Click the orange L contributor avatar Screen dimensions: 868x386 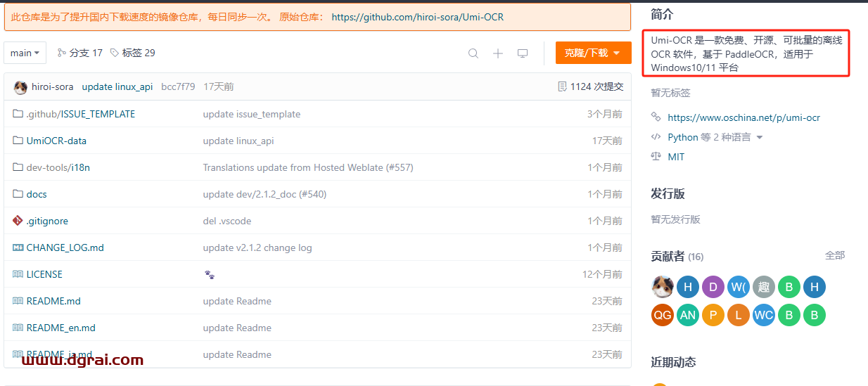pyautogui.click(x=739, y=315)
